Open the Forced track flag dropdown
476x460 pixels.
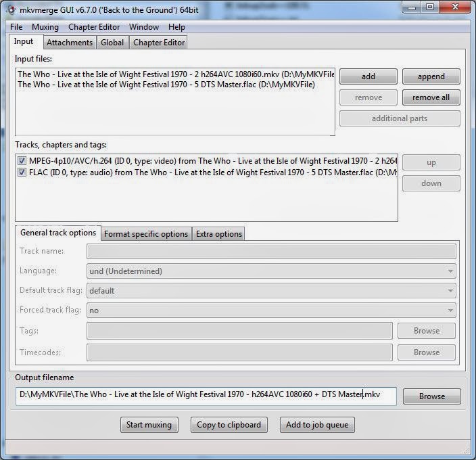271,310
